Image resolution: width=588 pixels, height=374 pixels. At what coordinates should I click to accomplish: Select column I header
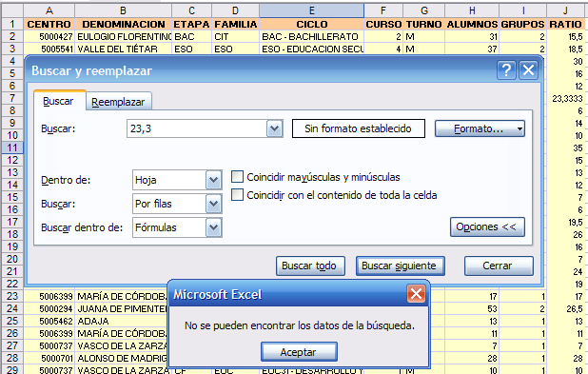[522, 10]
